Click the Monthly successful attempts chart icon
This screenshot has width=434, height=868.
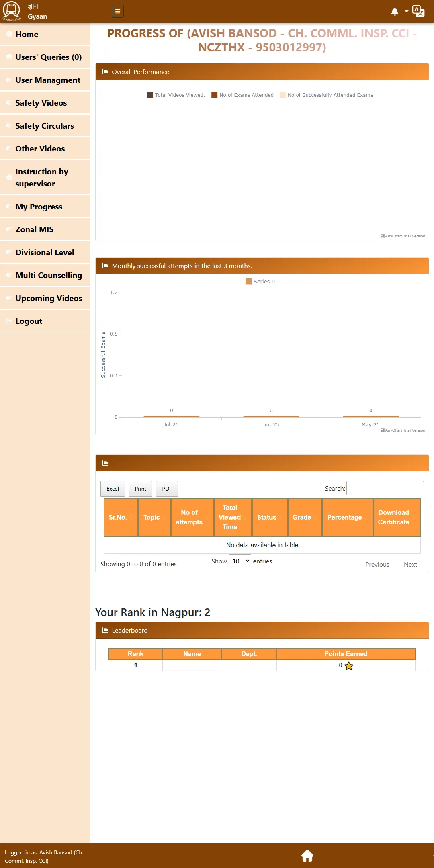105,266
